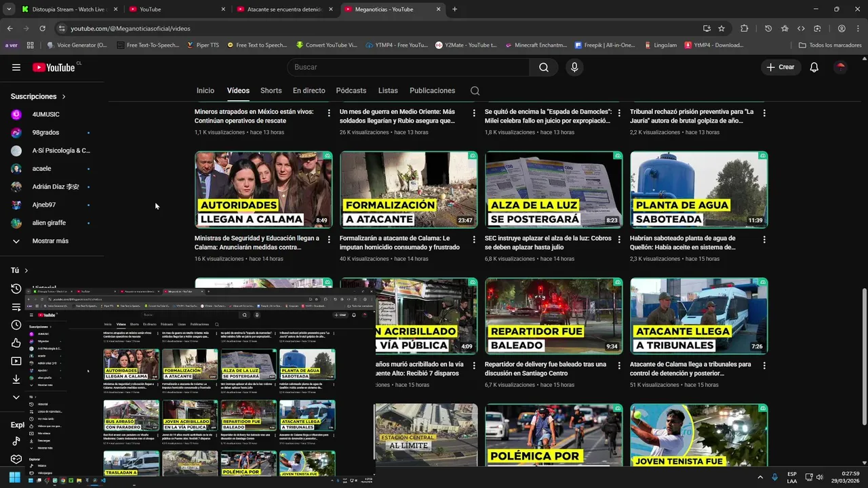Viewport: 868px width, 488px height.
Task: Switch to En directo channel tab
Action: point(309,91)
